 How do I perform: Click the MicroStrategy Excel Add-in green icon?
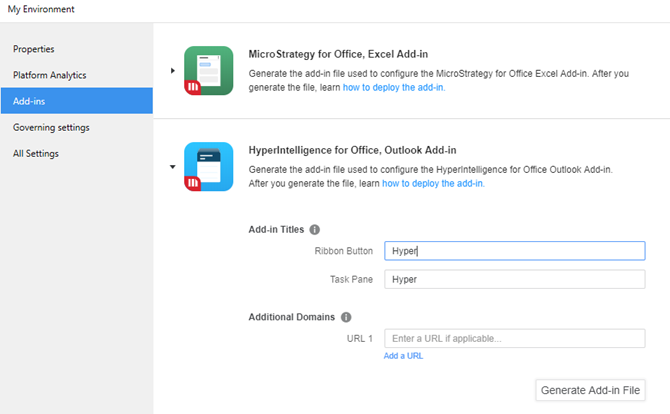208,71
